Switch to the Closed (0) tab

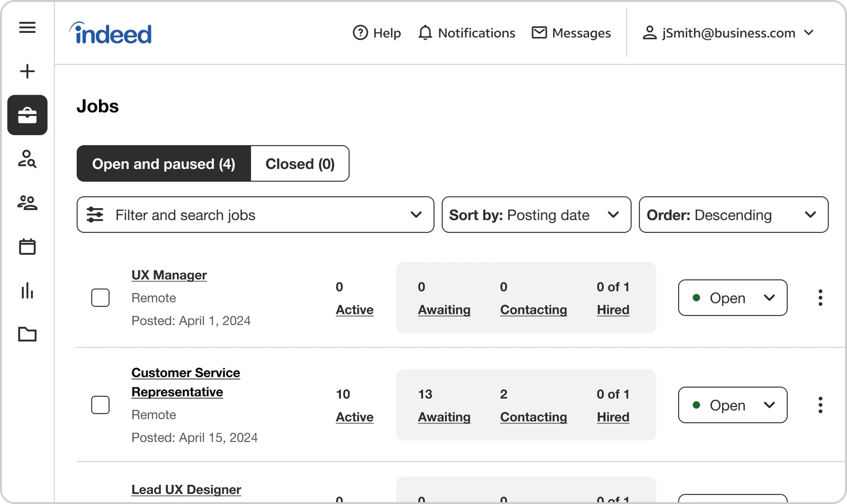[300, 164]
